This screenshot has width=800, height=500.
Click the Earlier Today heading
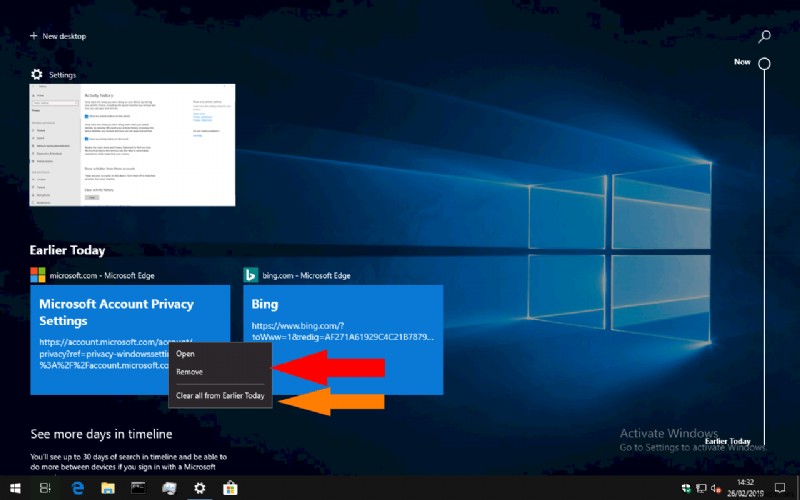click(67, 250)
